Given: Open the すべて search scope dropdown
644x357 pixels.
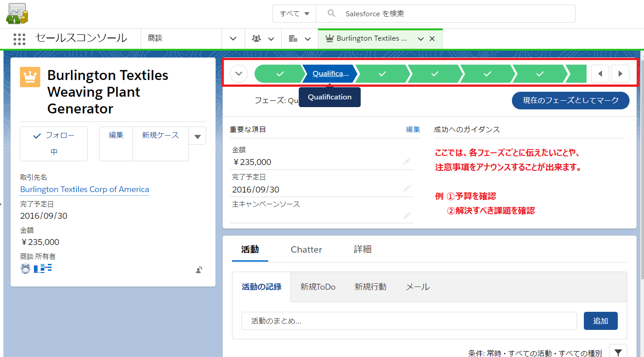Looking at the screenshot, I should point(294,14).
